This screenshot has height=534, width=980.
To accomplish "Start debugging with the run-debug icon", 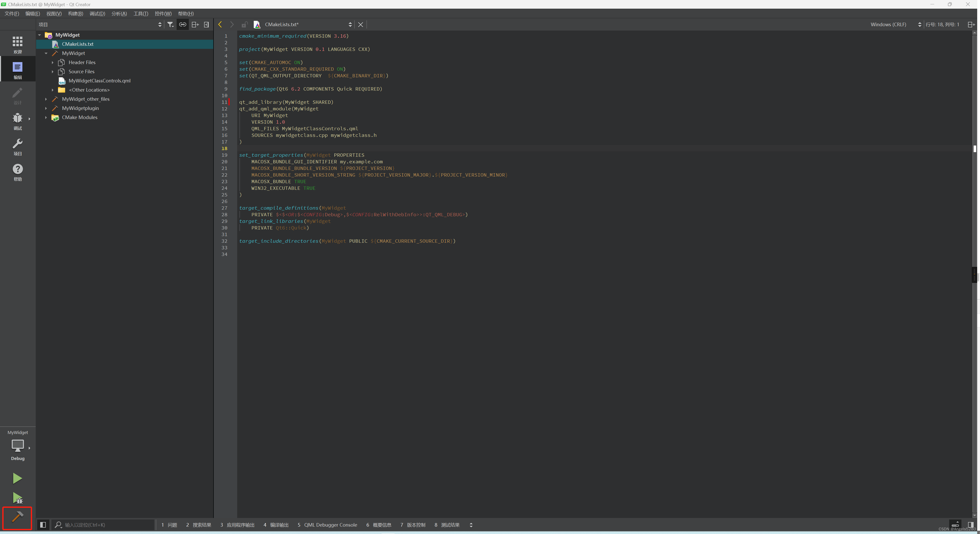I will pos(17,498).
